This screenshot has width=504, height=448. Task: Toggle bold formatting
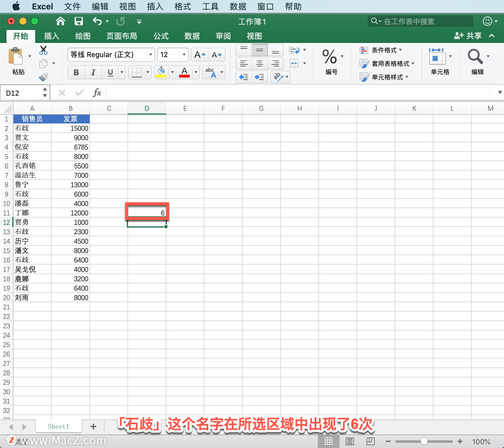tap(76, 72)
